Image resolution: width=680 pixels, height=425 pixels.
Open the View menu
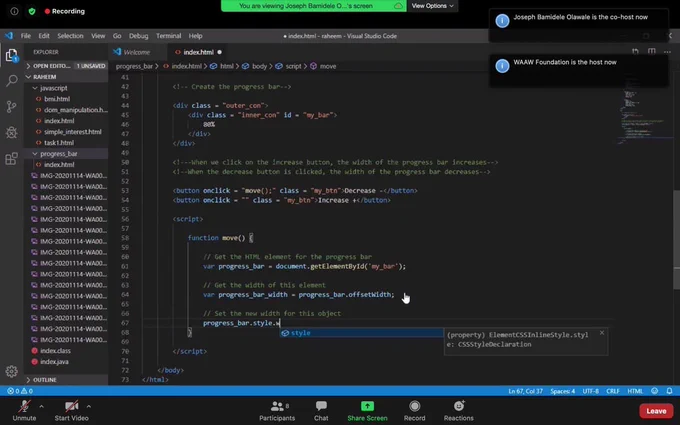pyautogui.click(x=98, y=36)
